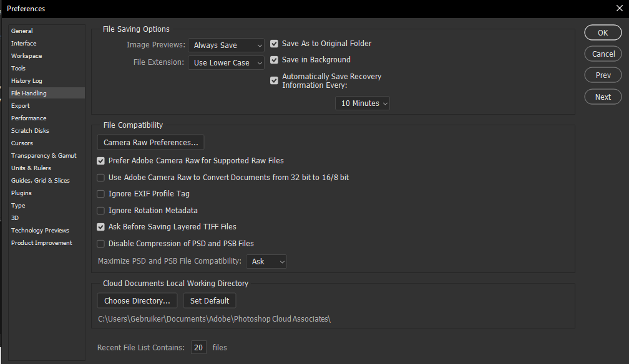Screen dimensions: 629x364
Task: Click the Camera Raw Preferences button
Action: coord(150,143)
